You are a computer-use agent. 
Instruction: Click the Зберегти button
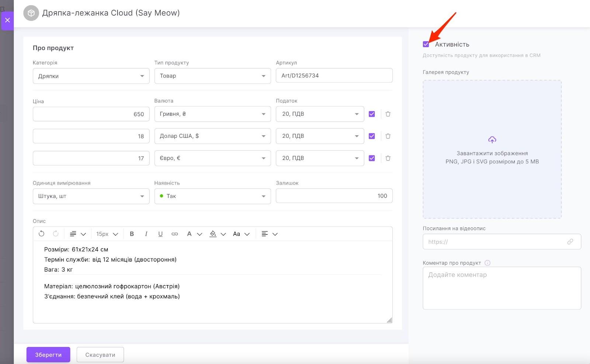pyautogui.click(x=48, y=355)
